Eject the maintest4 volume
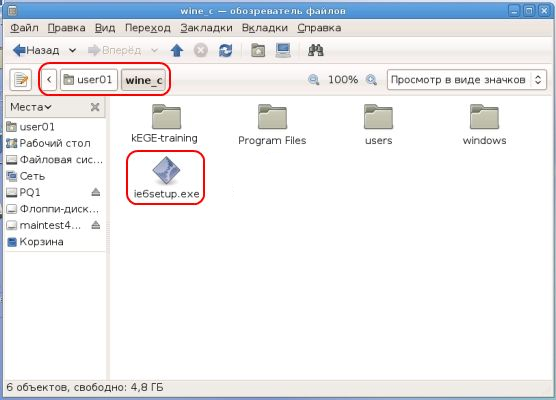This screenshot has width=556, height=400. (x=95, y=225)
